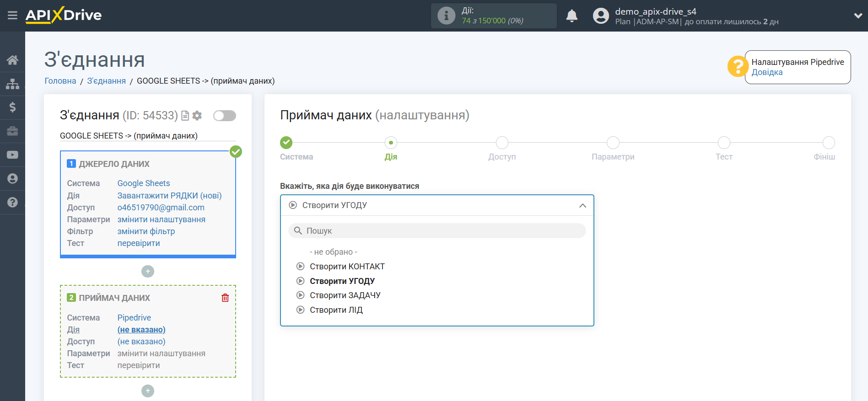868x401 pixels.
Task: Click змінити фільтр link
Action: click(x=146, y=231)
